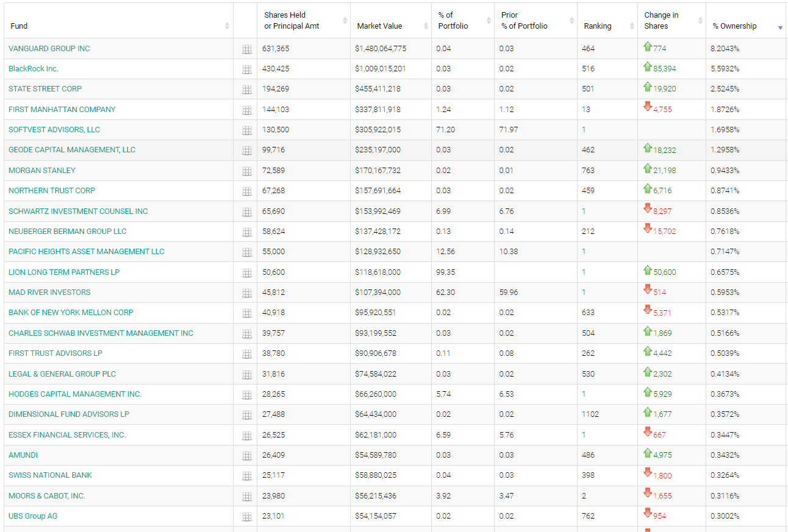788x532 pixels.
Task: Open DIMENSIONAL FUND ADVISORS LP link
Action: (x=69, y=414)
